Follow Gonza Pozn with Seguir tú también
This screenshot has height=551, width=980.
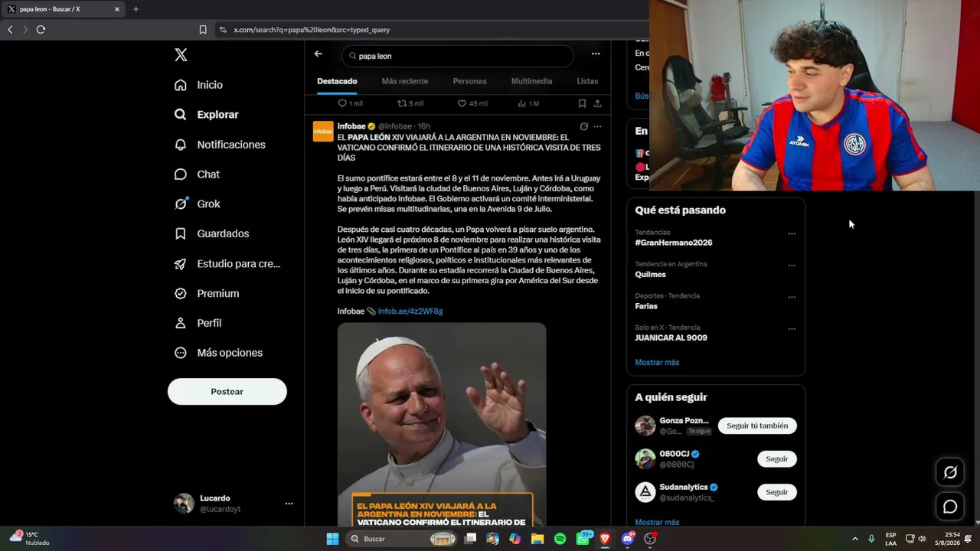pyautogui.click(x=757, y=425)
